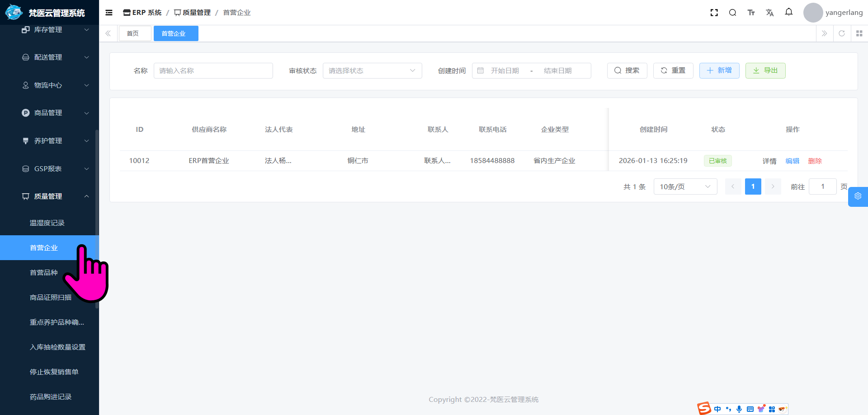Open the notification bell
868x415 pixels.
pyautogui.click(x=788, y=12)
